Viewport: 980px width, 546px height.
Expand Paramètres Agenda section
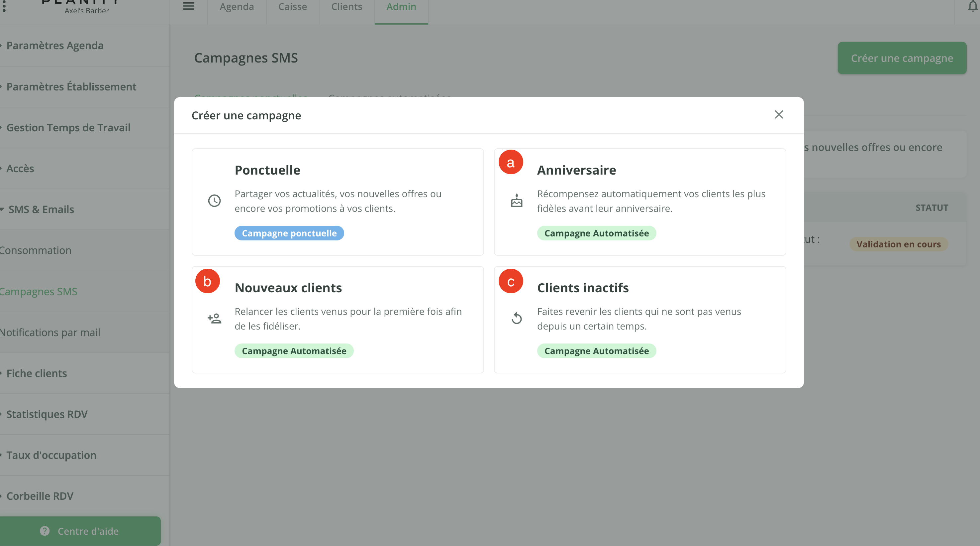point(55,46)
